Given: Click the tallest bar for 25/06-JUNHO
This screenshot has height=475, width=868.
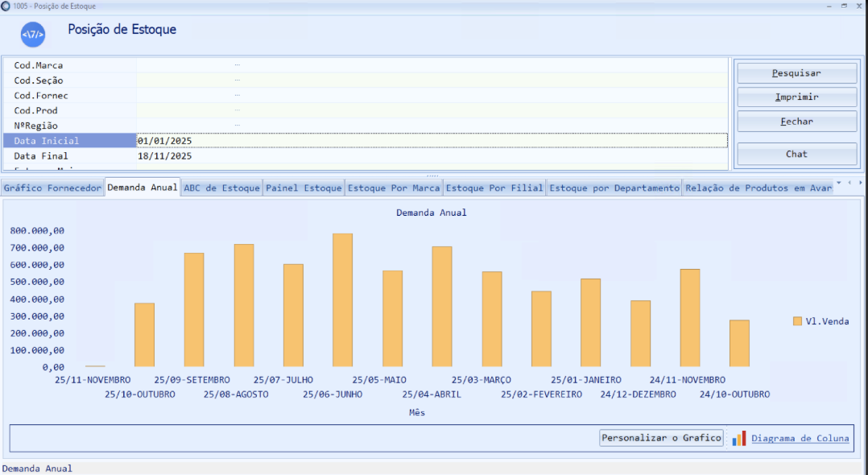Looking at the screenshot, I should (x=342, y=300).
